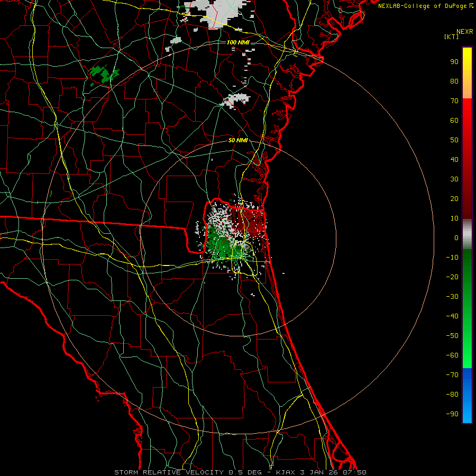Click the 90 value on the velocity scale
The height and width of the screenshot is (476, 476).
(x=454, y=62)
